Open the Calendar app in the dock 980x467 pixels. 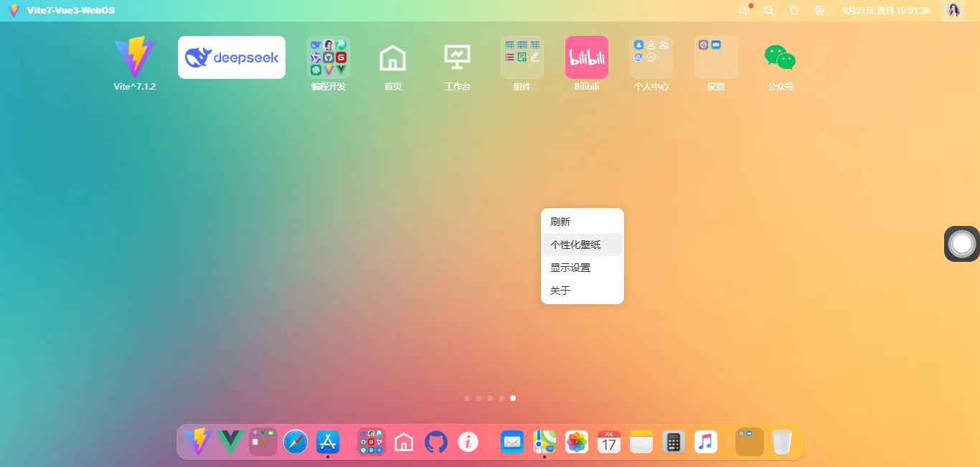(x=608, y=442)
